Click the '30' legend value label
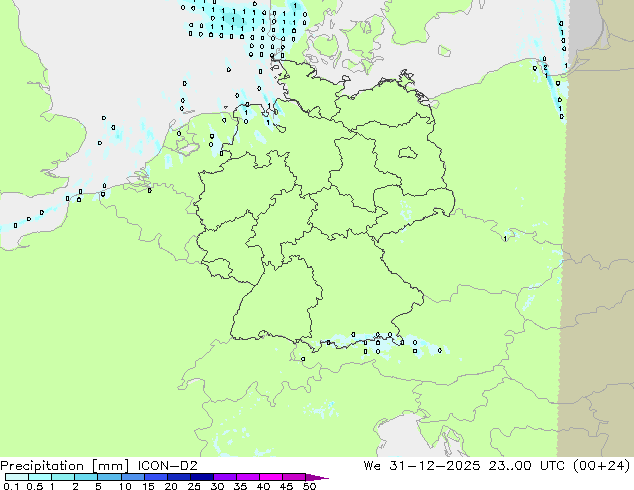This screenshot has width=634, height=490. click(217, 486)
